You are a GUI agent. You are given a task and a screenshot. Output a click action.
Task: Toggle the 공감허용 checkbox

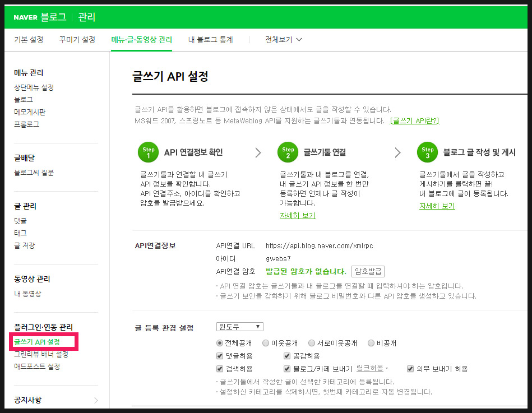(x=287, y=356)
